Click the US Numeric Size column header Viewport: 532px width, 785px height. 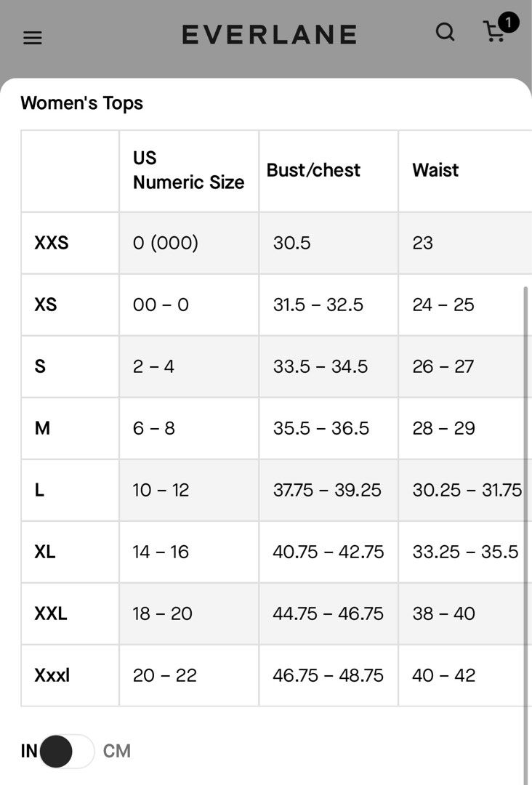[189, 170]
